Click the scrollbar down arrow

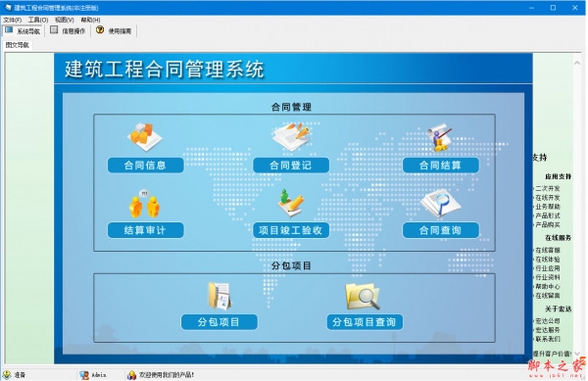click(x=577, y=353)
